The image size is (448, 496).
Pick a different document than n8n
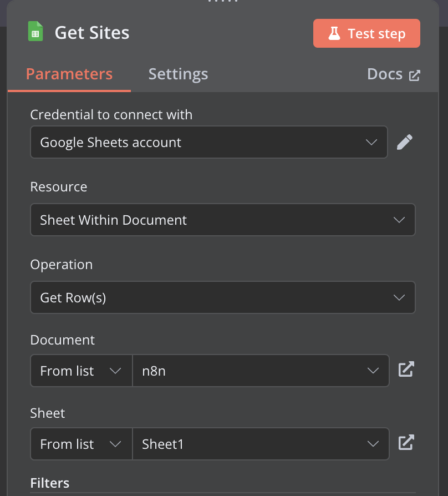[261, 371]
